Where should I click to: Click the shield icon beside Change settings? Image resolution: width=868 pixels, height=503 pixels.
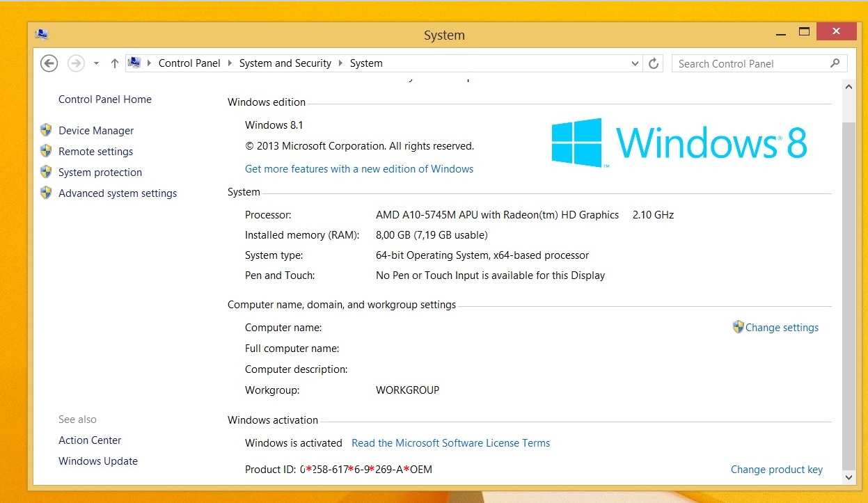[738, 327]
